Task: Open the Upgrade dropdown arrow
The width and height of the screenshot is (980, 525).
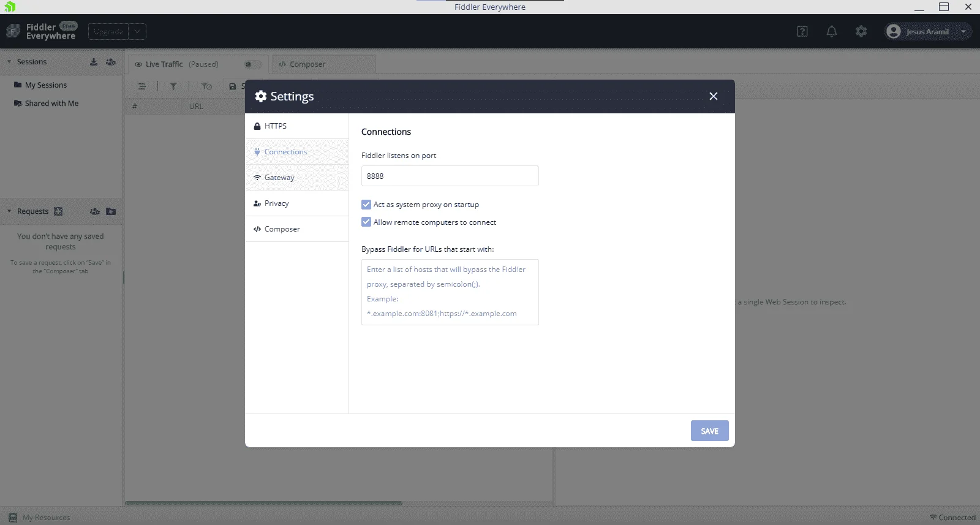Action: point(137,32)
